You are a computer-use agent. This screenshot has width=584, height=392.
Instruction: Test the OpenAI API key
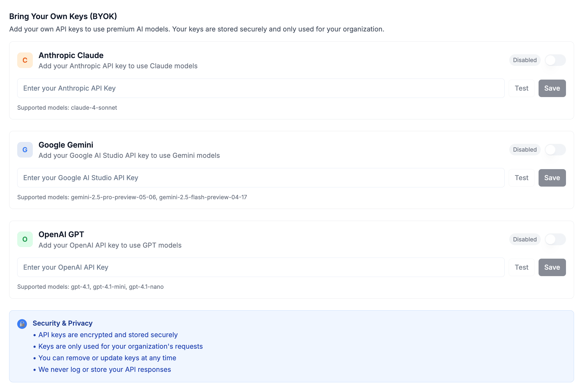521,267
